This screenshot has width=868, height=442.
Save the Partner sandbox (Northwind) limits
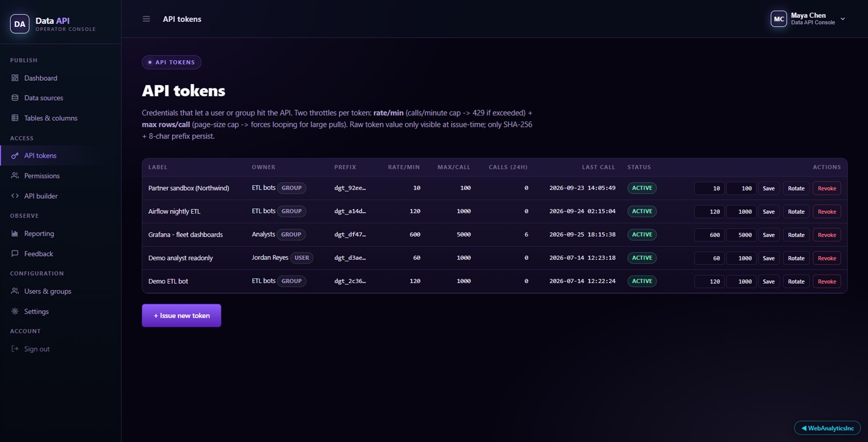[769, 188]
